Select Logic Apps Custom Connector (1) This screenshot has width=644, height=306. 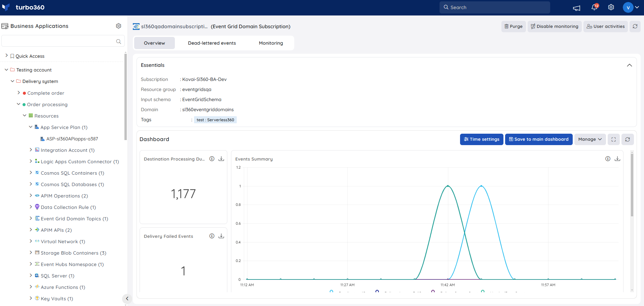80,162
